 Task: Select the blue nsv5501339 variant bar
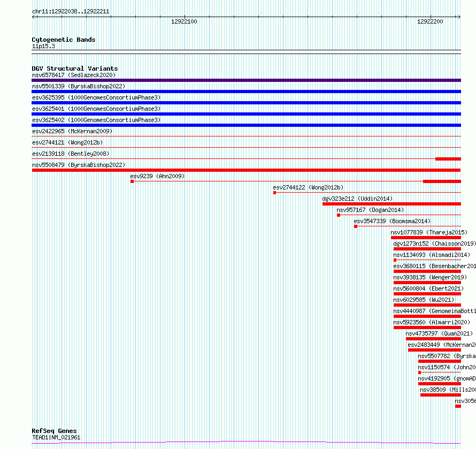click(246, 92)
